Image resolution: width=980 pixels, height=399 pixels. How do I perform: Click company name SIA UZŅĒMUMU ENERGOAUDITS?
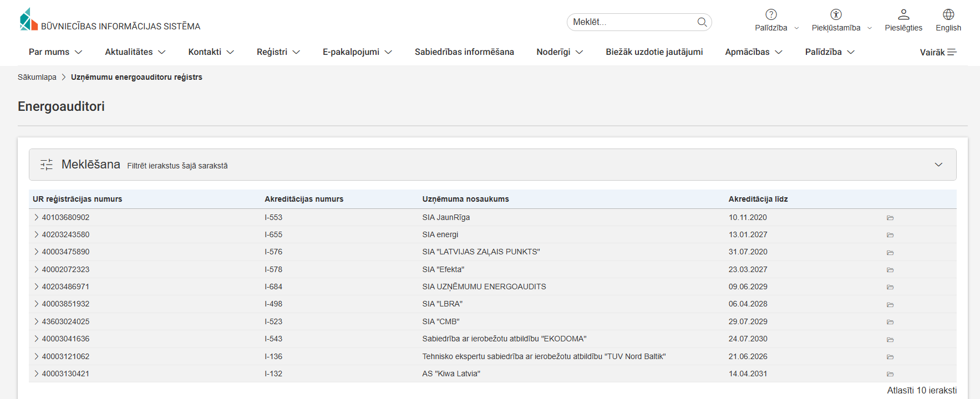tap(484, 287)
